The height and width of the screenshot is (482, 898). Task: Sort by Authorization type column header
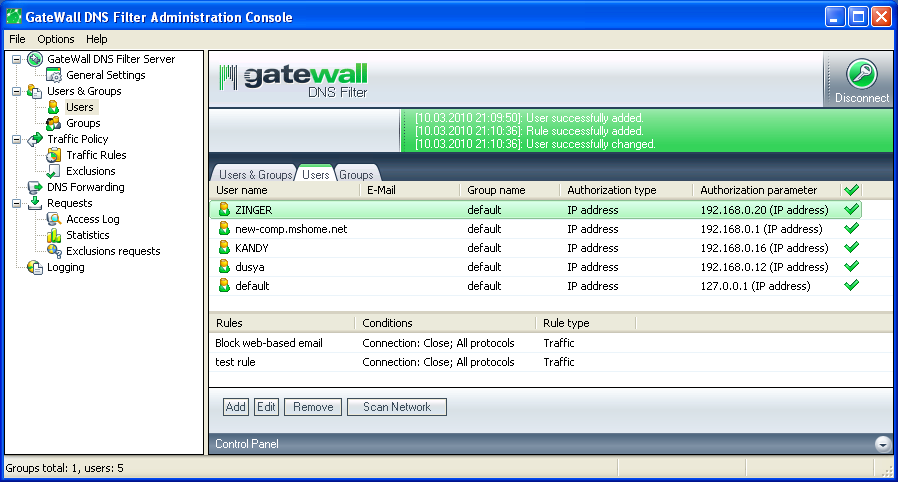(x=625, y=190)
